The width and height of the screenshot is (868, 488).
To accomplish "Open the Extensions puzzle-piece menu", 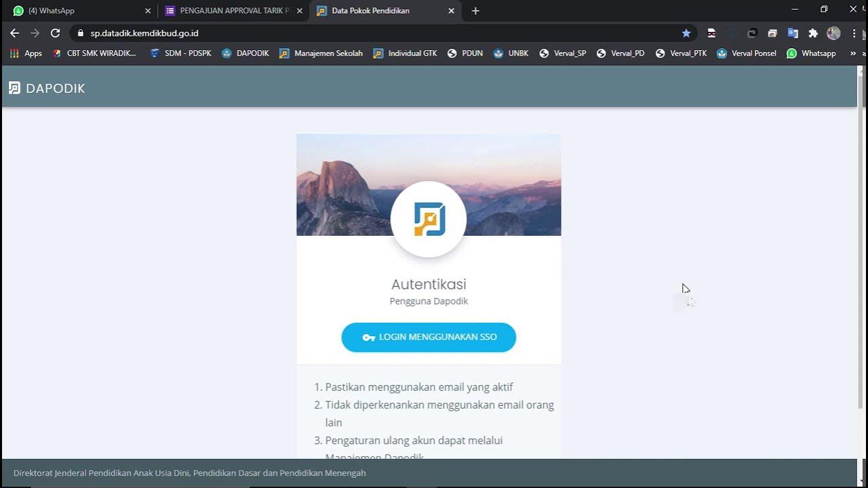I will point(813,33).
